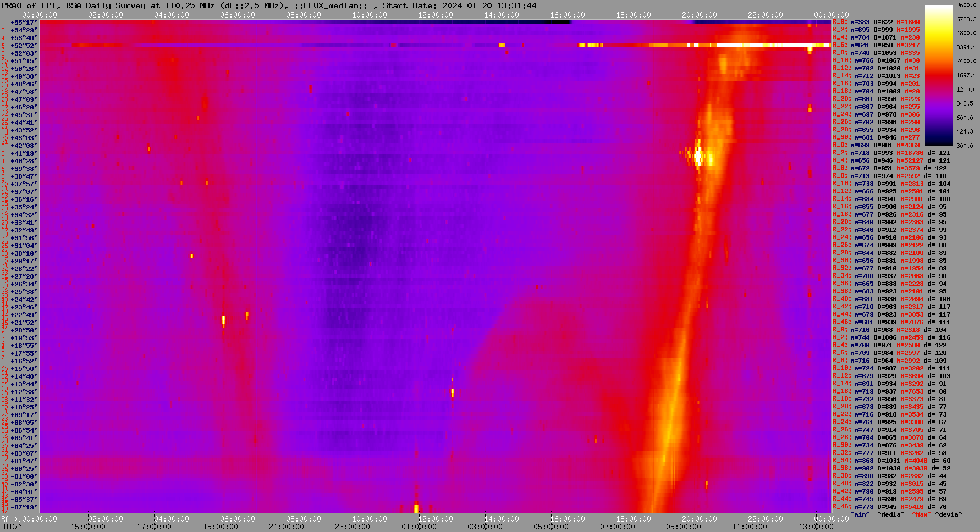Viewport: 980px width, 532px height.
Task: Select stats row with M=16786
Action: coord(891,153)
